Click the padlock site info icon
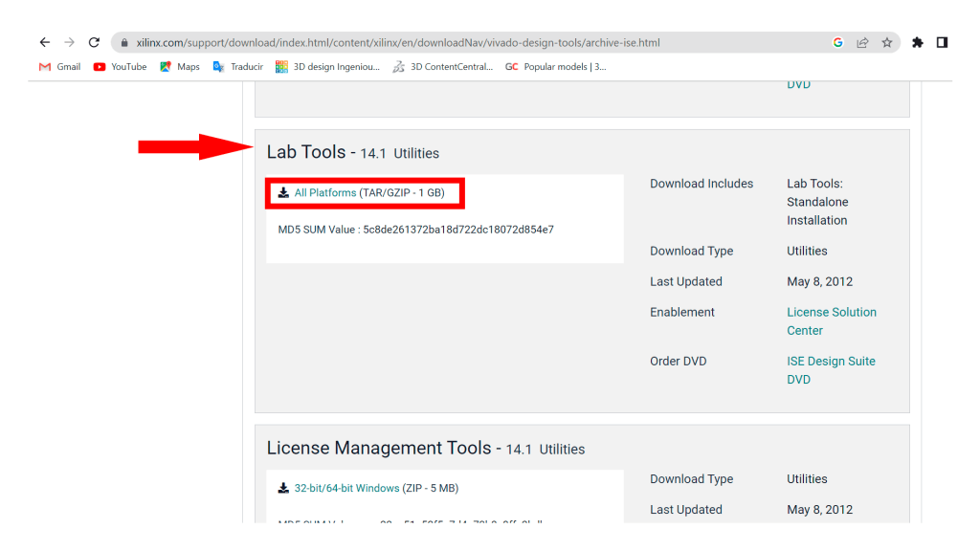The image size is (980, 551). 124,43
